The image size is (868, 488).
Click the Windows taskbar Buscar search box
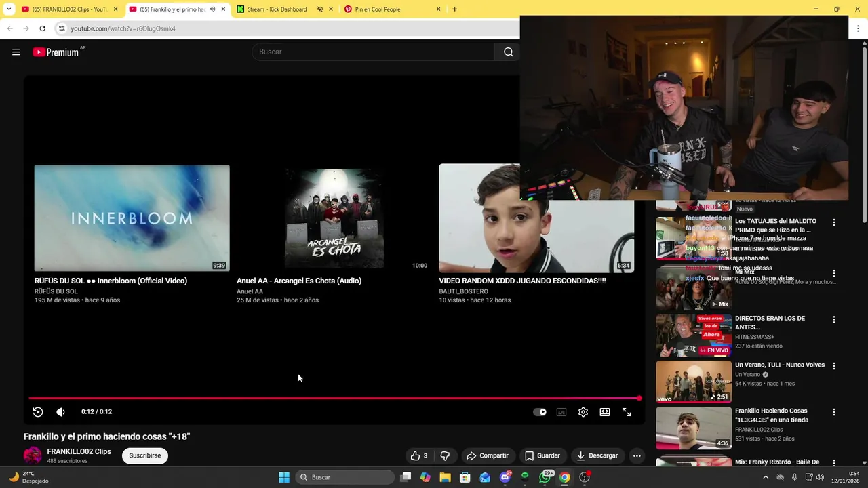click(x=346, y=477)
